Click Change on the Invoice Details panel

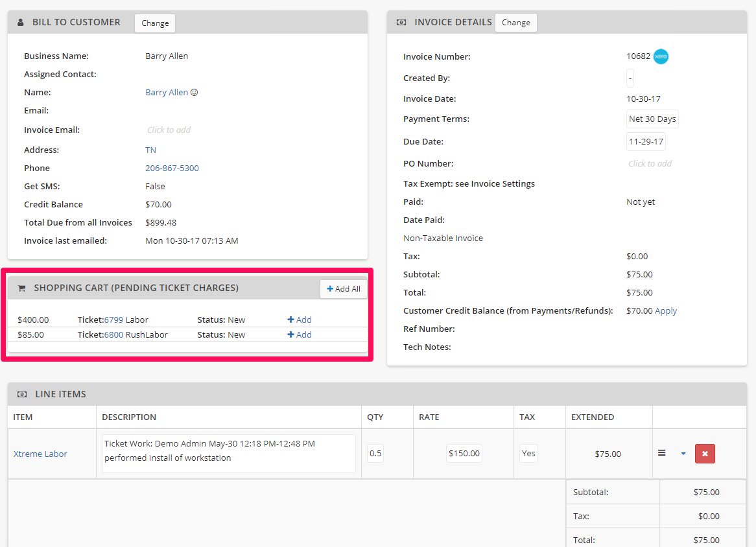tap(515, 22)
